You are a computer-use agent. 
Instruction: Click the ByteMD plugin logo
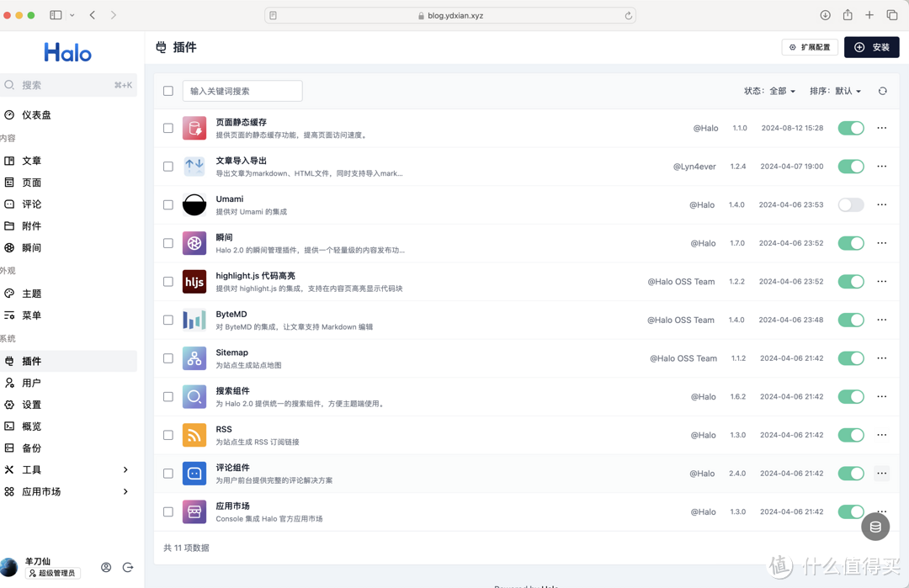[194, 320]
